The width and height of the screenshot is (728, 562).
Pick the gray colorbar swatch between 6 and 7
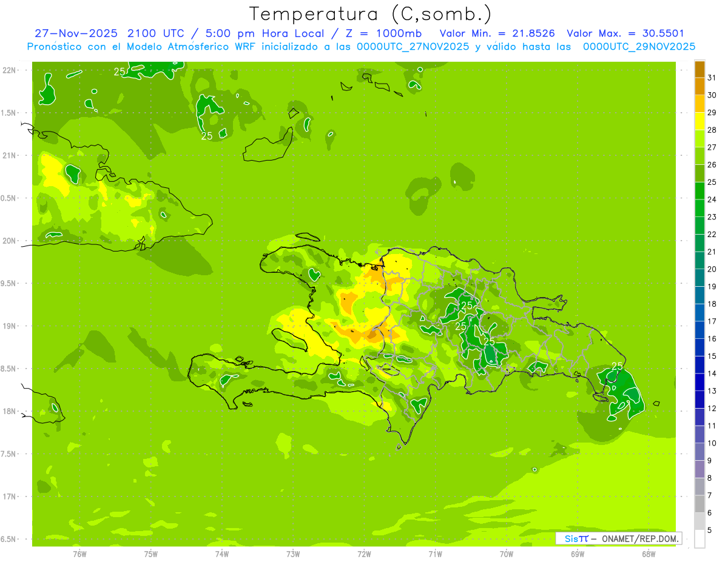coord(699,504)
